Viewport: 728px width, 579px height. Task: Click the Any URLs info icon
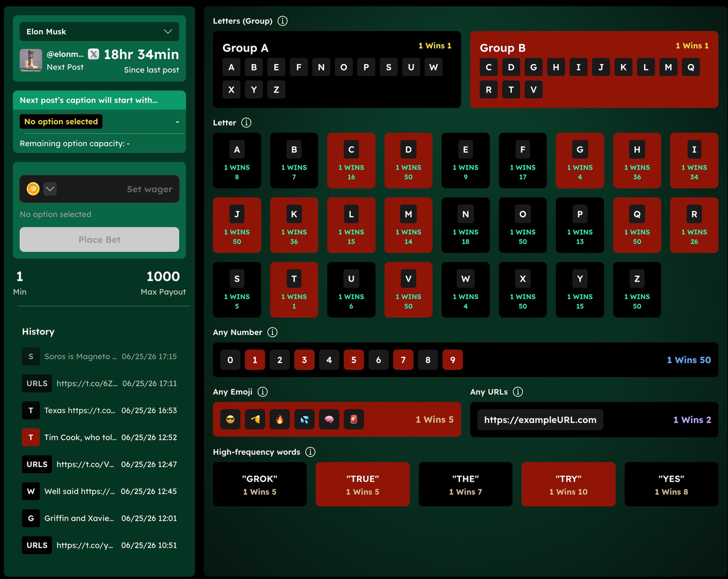point(518,392)
